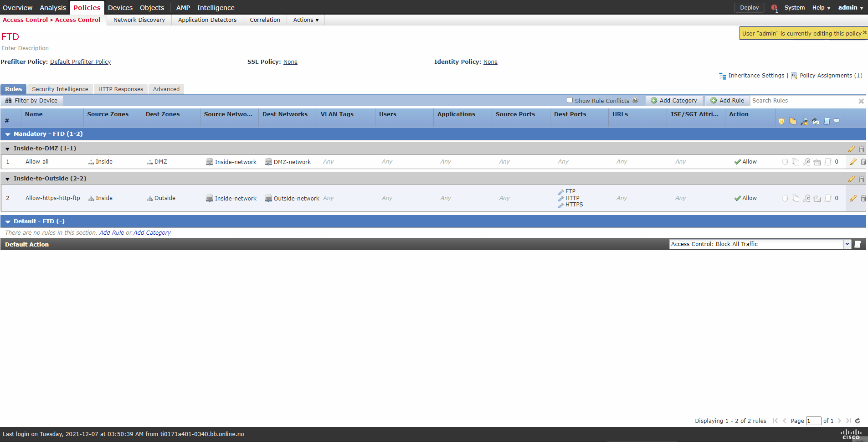The image size is (868, 442).
Task: Click the Add Category button
Action: pos(674,101)
